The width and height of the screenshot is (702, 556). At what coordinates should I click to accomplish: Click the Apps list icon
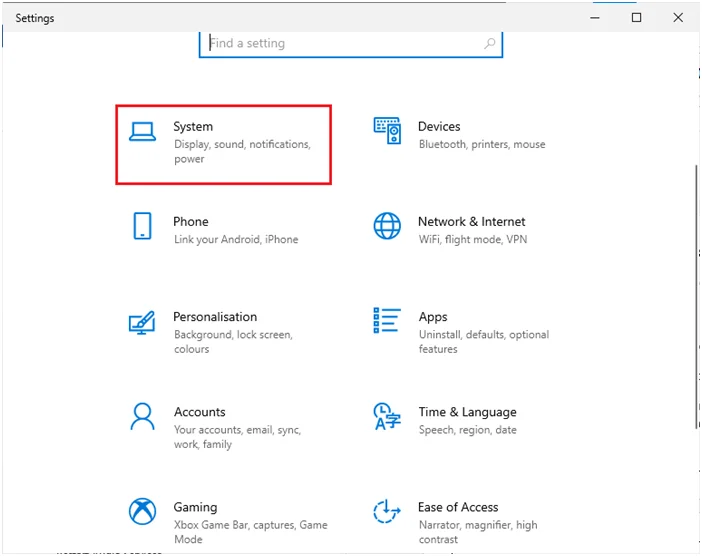pyautogui.click(x=387, y=321)
